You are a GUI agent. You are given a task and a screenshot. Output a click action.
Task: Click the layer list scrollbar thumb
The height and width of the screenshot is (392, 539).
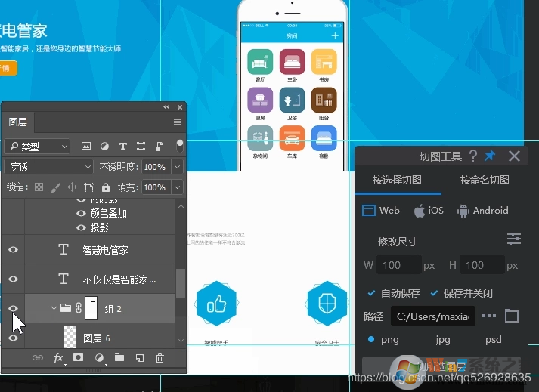pyautogui.click(x=181, y=283)
